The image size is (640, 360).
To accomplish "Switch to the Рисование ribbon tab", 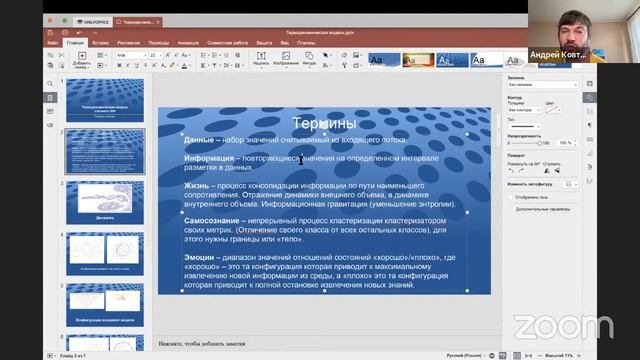I will pos(129,43).
